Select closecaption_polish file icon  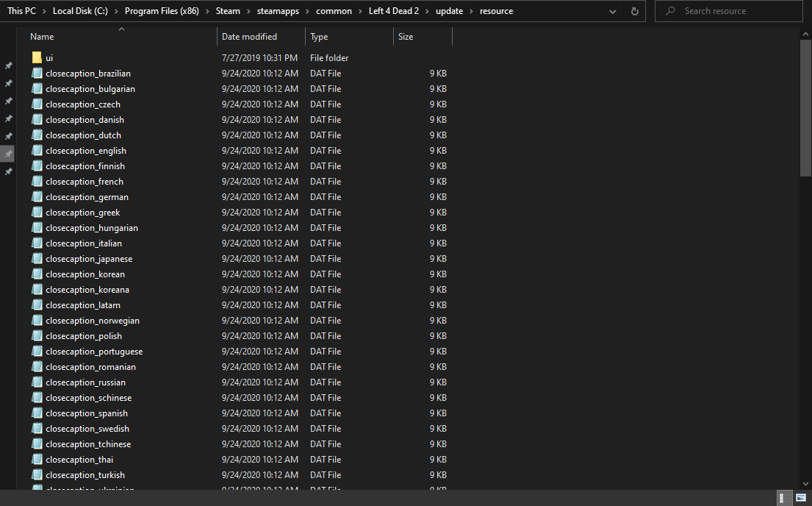point(37,336)
